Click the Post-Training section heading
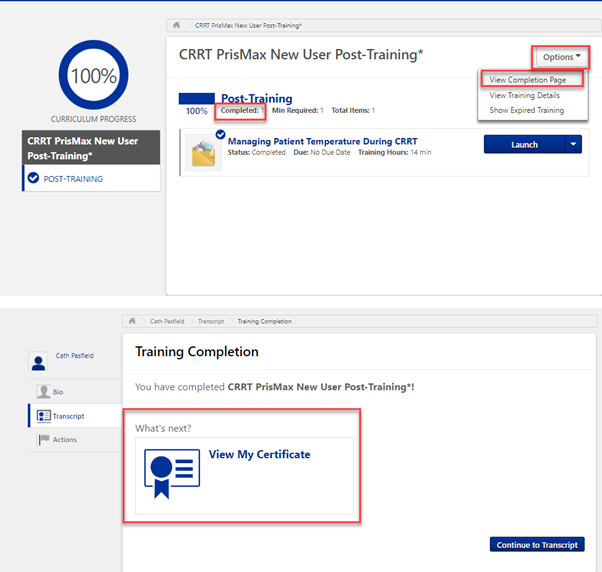This screenshot has width=602, height=572. pos(256,99)
